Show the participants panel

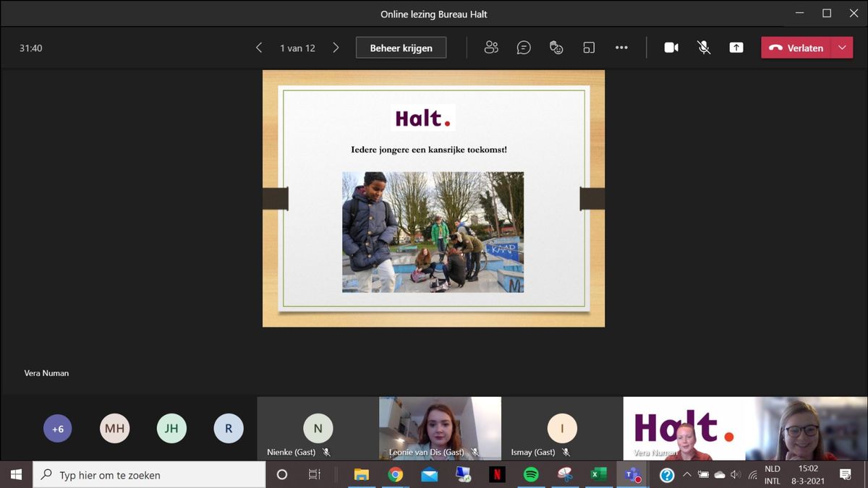click(491, 48)
